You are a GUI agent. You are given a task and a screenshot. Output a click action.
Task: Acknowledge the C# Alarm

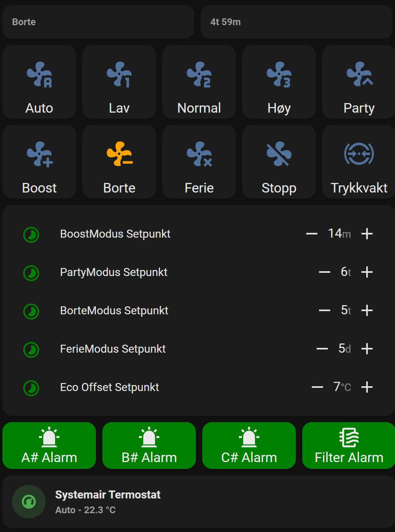point(249,445)
